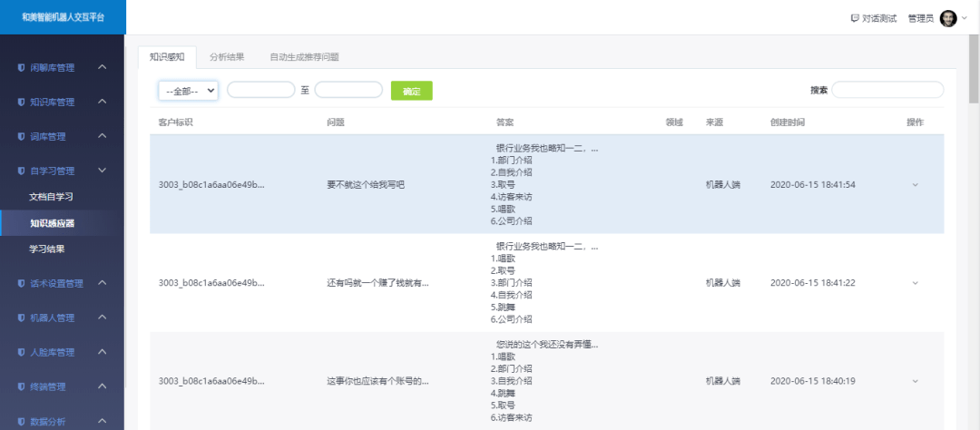This screenshot has width=980, height=430.
Task: Expand the 词库管理 menu chevron
Action: [103, 136]
